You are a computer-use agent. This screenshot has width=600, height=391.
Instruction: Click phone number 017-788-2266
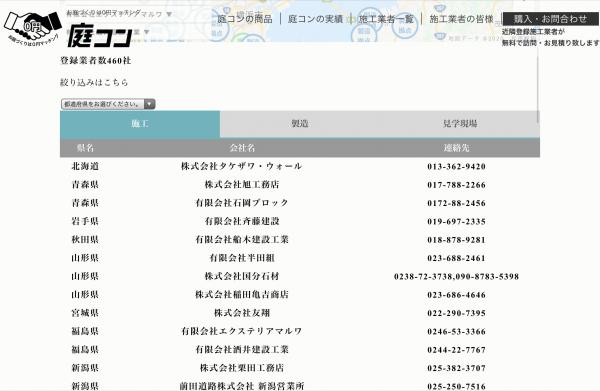coord(457,185)
